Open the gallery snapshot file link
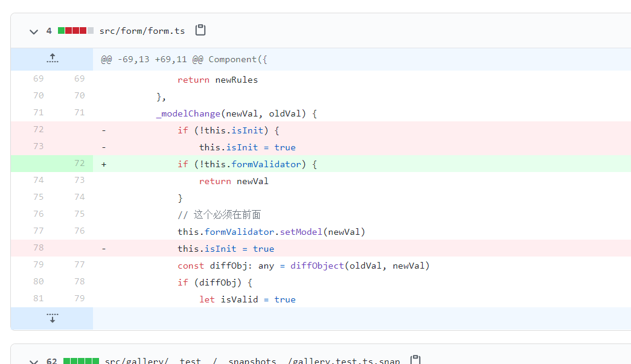Viewport: 631px width, 364px height. pos(254,360)
